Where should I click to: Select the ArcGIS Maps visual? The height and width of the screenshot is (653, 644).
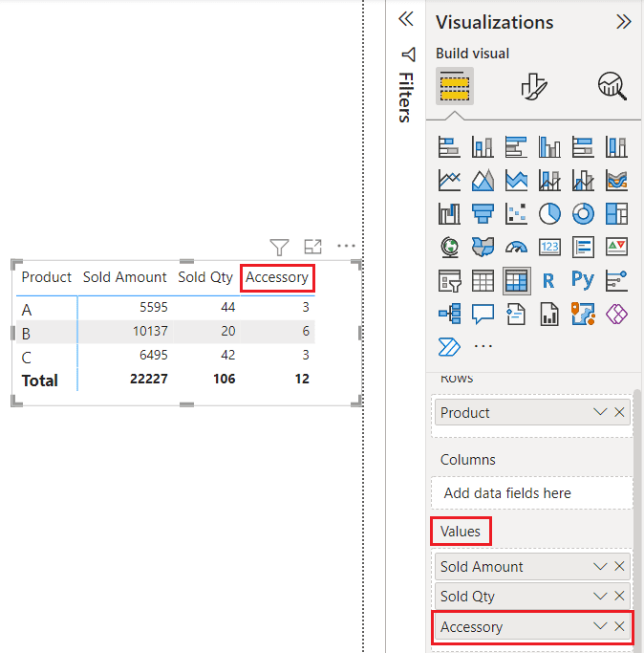point(583,314)
